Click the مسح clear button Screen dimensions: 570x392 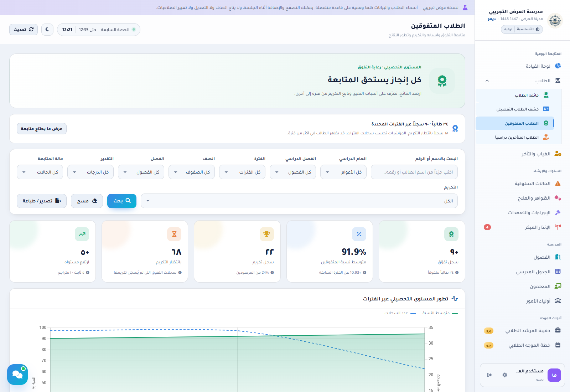(x=87, y=201)
